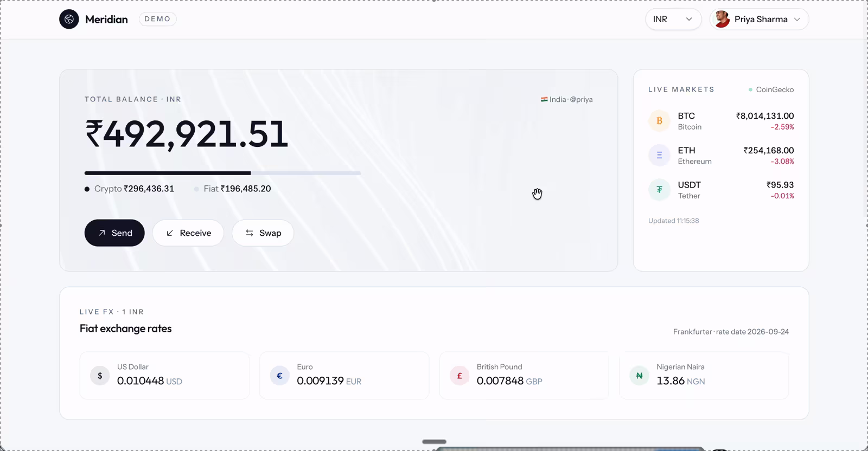Click the DEMO badge
Image resolution: width=868 pixels, height=451 pixels.
tap(157, 19)
